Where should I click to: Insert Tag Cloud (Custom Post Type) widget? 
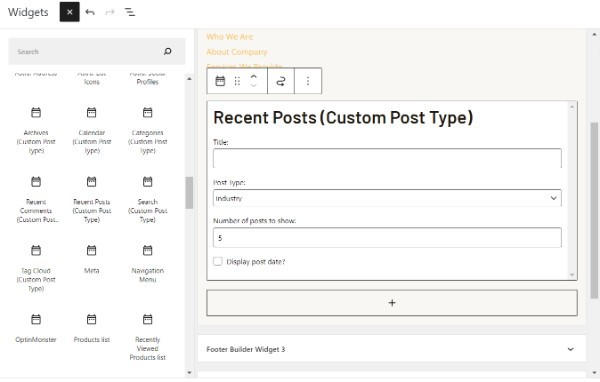tap(36, 268)
